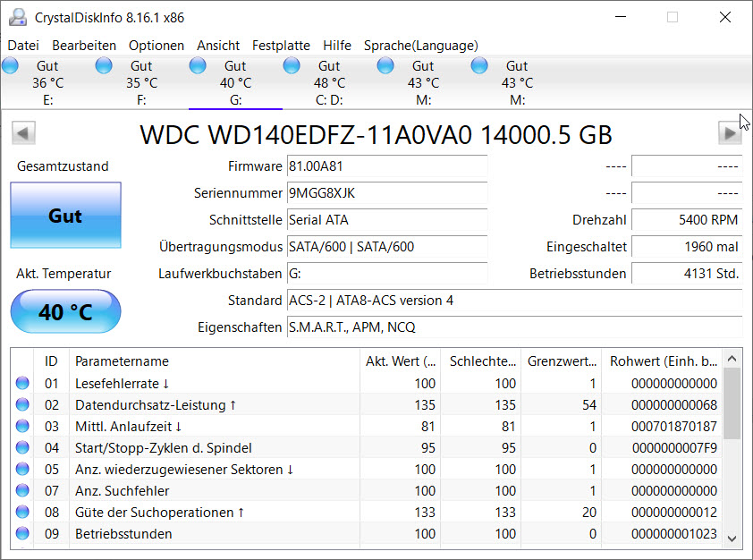Image resolution: width=753 pixels, height=560 pixels.
Task: Select drive F: status orb
Action: click(x=104, y=66)
